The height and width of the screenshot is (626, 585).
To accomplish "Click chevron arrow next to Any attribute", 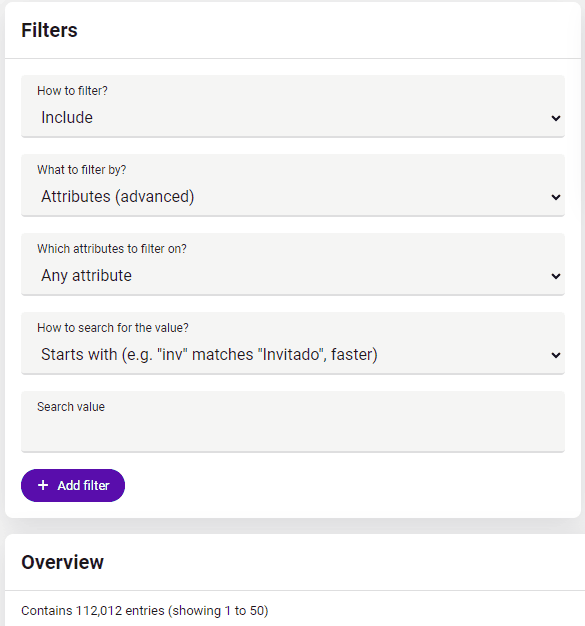I will point(555,276).
